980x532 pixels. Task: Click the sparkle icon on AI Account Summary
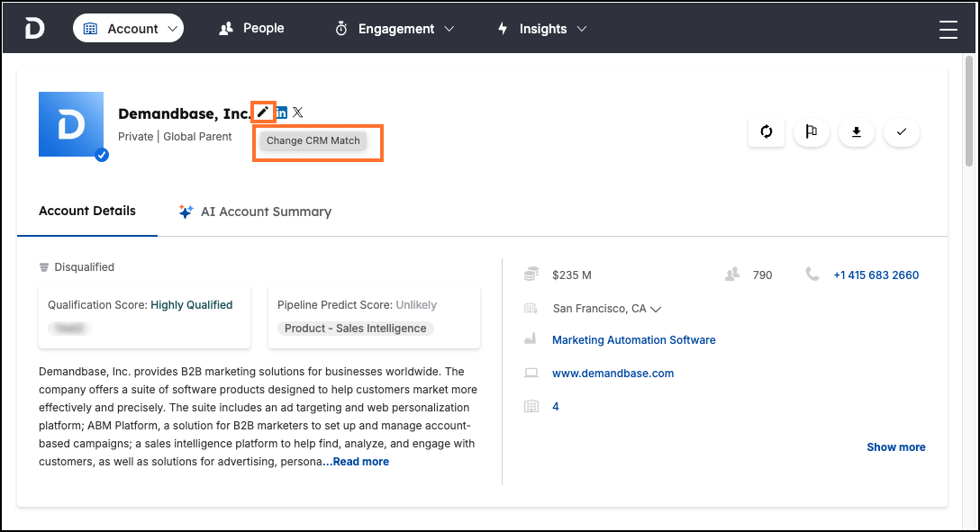tap(186, 212)
